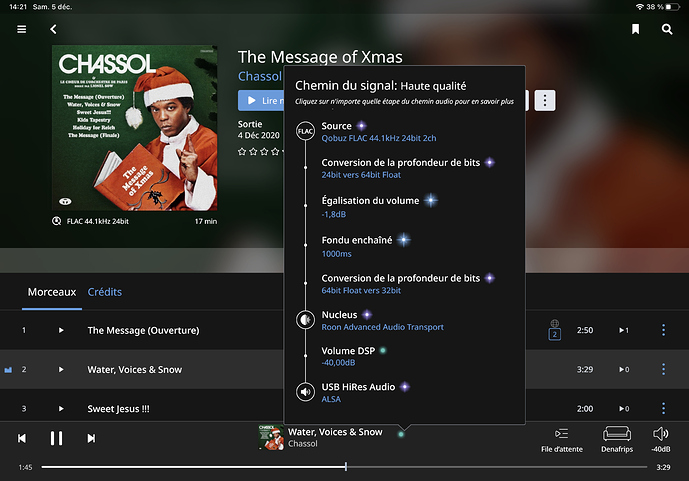Tap the Wi-Fi indicator in status bar
The width and height of the screenshot is (689, 481).
click(x=640, y=7)
